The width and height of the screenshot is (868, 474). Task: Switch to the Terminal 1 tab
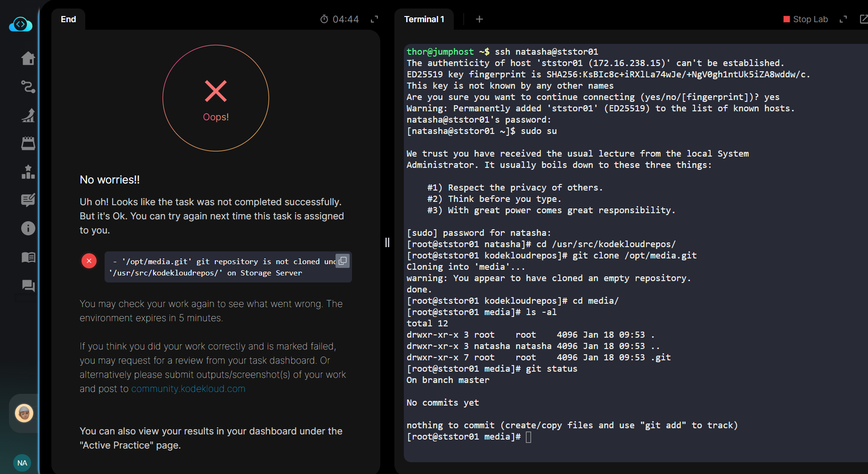click(x=424, y=19)
